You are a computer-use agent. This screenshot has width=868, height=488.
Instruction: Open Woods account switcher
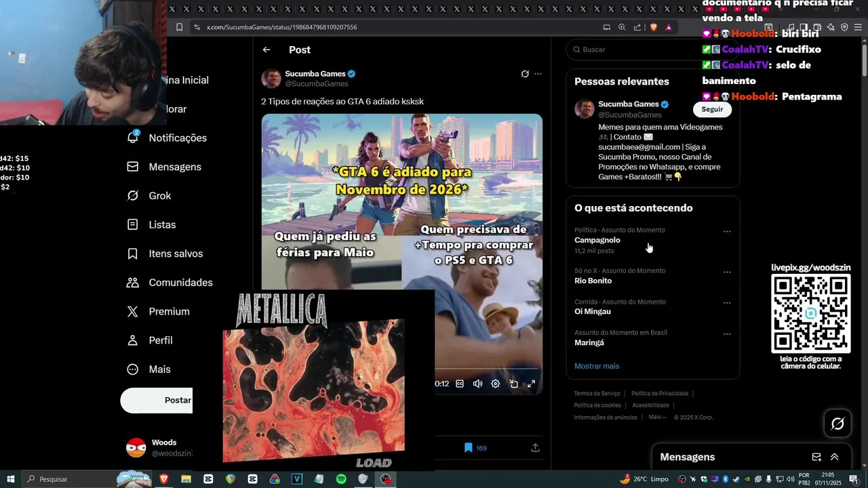click(x=159, y=447)
